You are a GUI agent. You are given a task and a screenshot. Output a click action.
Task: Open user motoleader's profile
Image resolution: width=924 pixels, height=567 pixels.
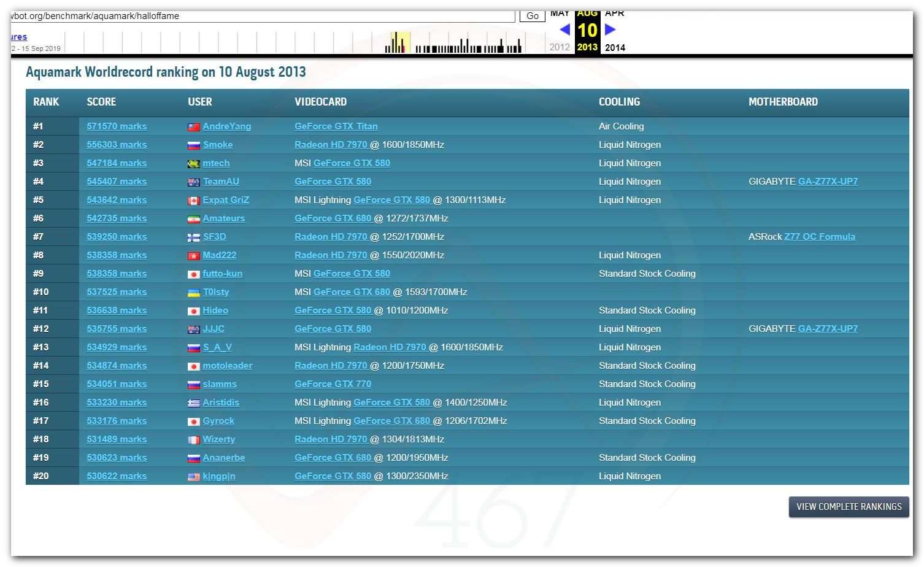click(x=228, y=366)
